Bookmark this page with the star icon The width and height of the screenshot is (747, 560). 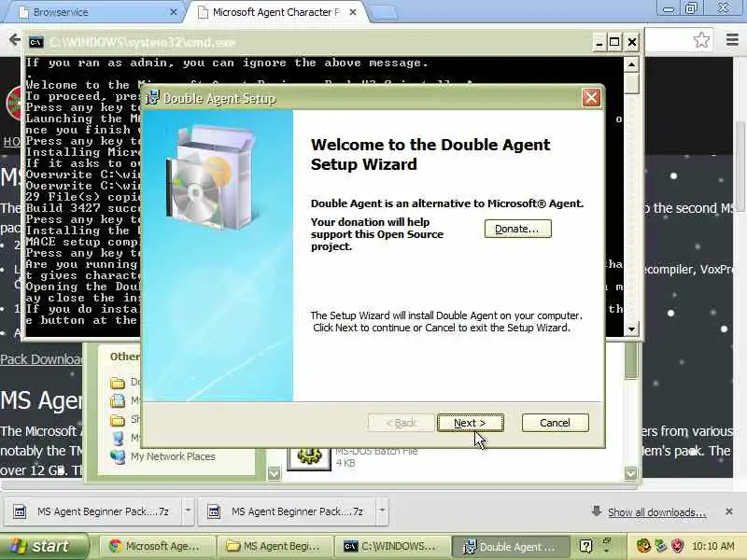click(701, 40)
